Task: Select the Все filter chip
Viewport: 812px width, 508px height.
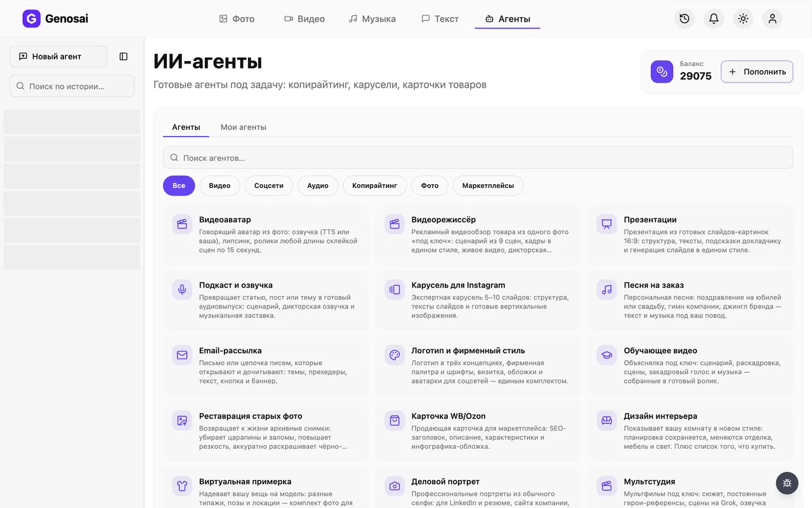Action: pyautogui.click(x=179, y=185)
